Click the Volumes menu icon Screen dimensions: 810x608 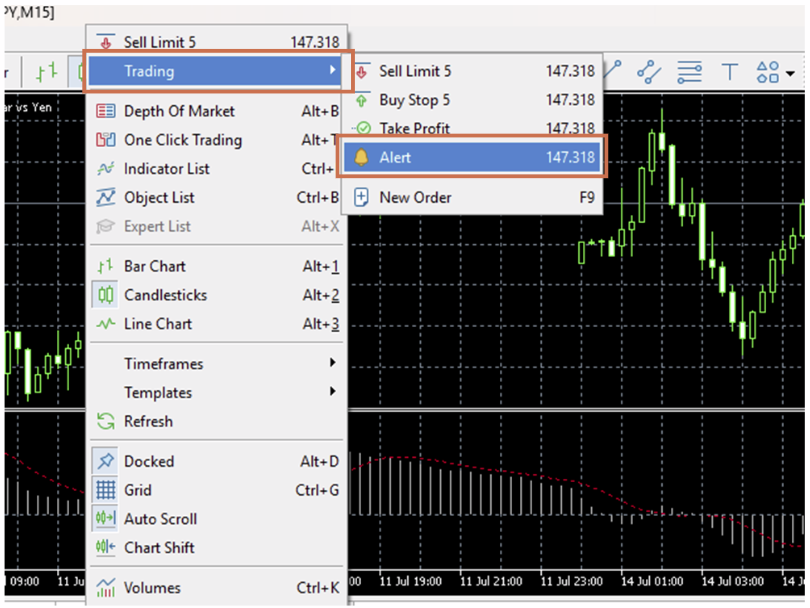(105, 588)
